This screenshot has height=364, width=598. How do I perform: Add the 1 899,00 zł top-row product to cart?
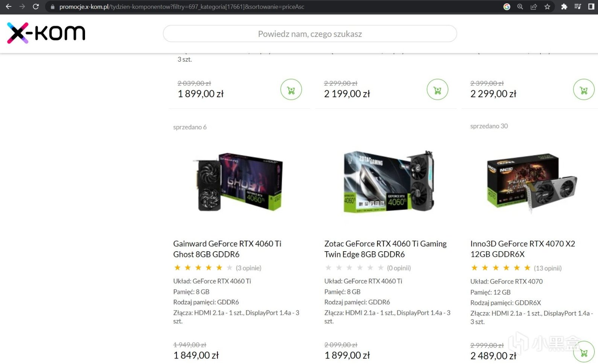(291, 89)
